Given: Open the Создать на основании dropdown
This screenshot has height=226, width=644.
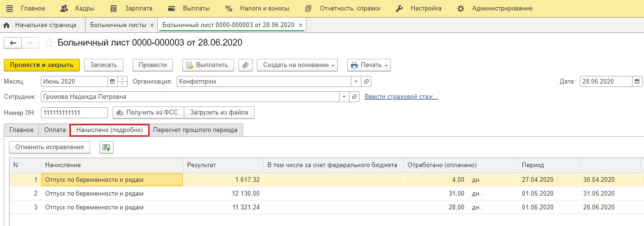Looking at the screenshot, I should pyautogui.click(x=297, y=65).
